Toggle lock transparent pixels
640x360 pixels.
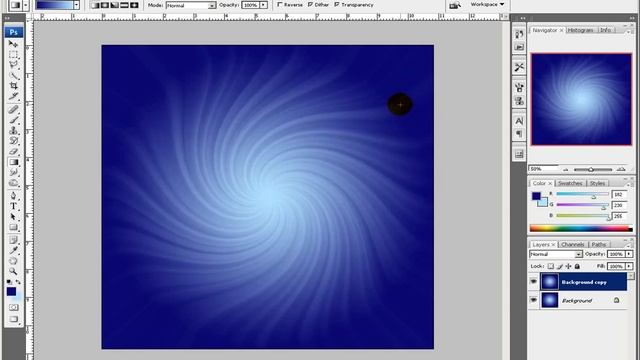coord(551,266)
